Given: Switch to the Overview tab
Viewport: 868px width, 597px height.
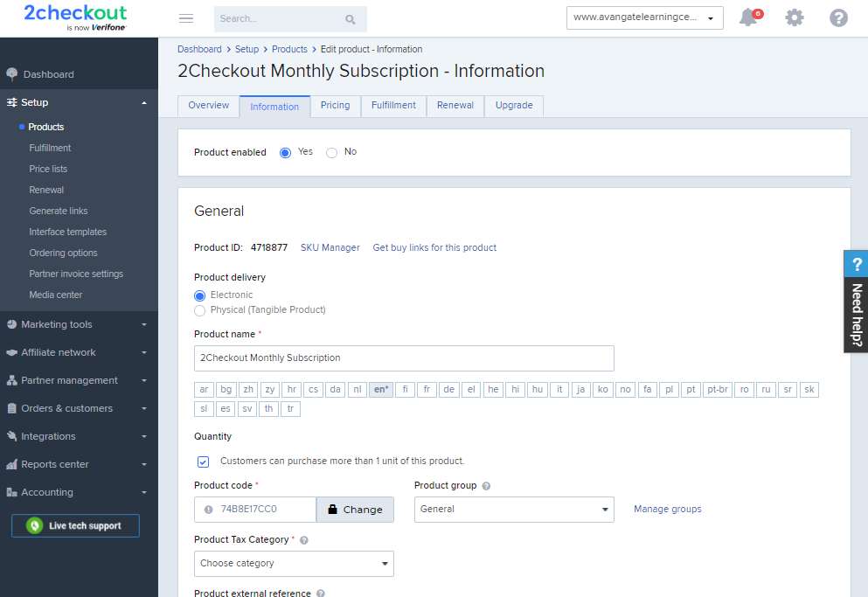Looking at the screenshot, I should (209, 106).
